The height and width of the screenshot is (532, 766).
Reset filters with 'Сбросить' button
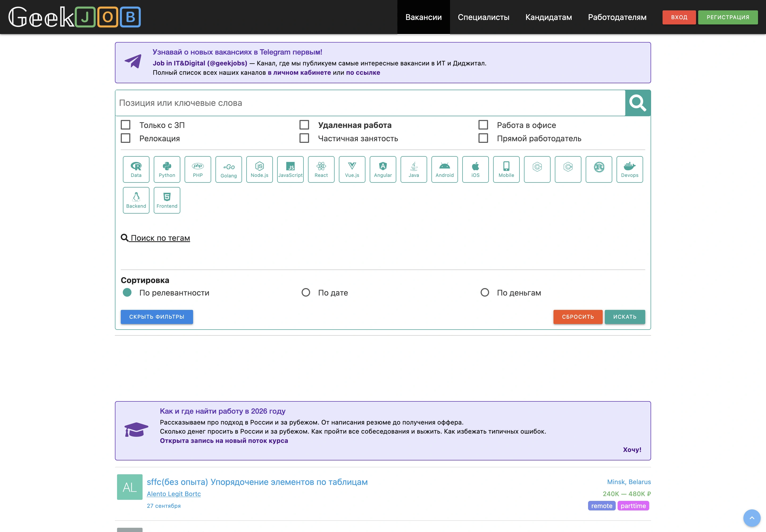tap(578, 317)
